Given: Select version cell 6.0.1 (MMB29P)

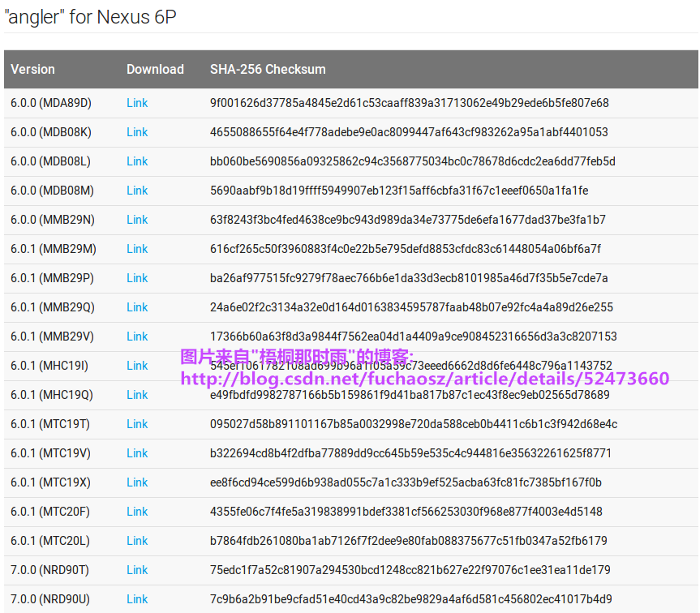Looking at the screenshot, I should (x=52, y=278).
